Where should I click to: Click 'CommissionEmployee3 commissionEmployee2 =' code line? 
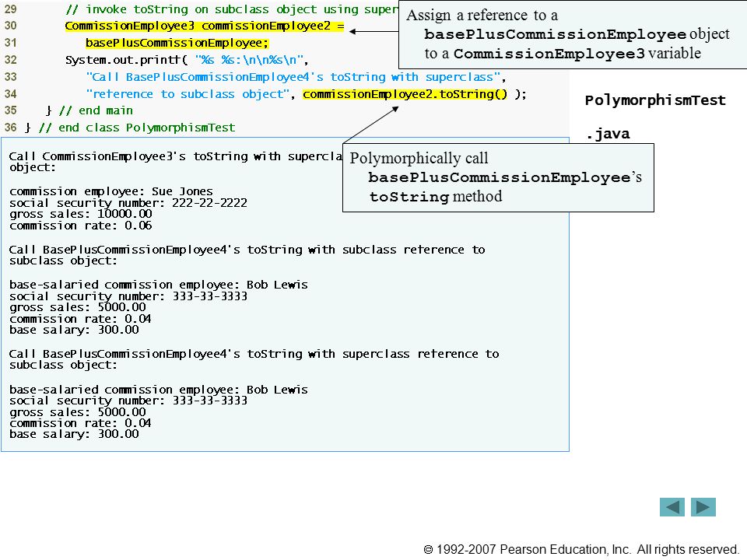(x=205, y=26)
